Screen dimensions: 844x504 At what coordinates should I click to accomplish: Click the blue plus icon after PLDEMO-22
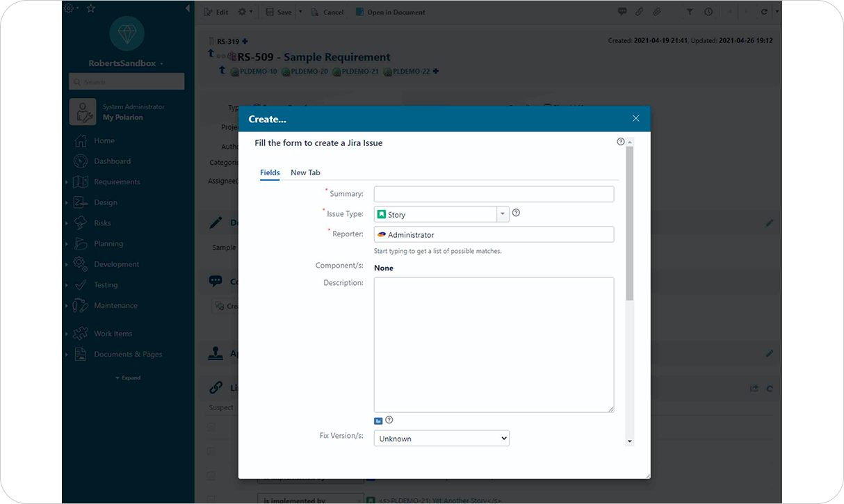pyautogui.click(x=436, y=71)
